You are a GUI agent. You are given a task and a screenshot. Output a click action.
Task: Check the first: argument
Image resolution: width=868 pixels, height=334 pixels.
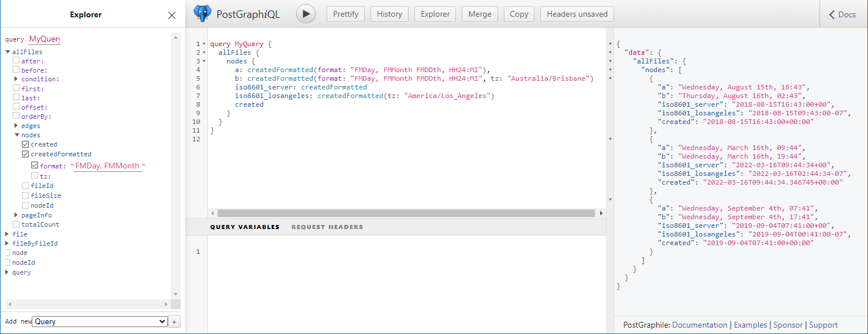[x=16, y=88]
